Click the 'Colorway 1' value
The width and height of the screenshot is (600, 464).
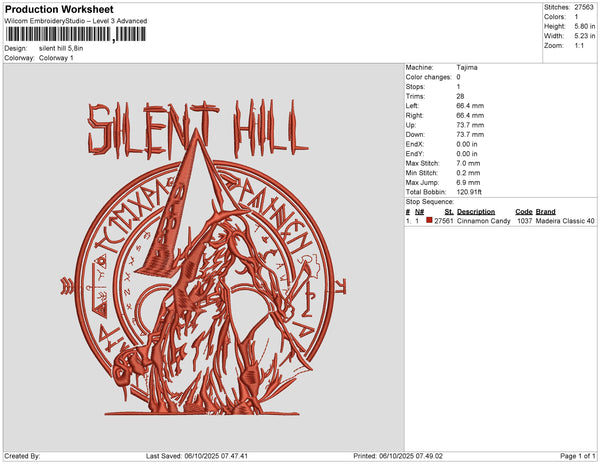56,58
